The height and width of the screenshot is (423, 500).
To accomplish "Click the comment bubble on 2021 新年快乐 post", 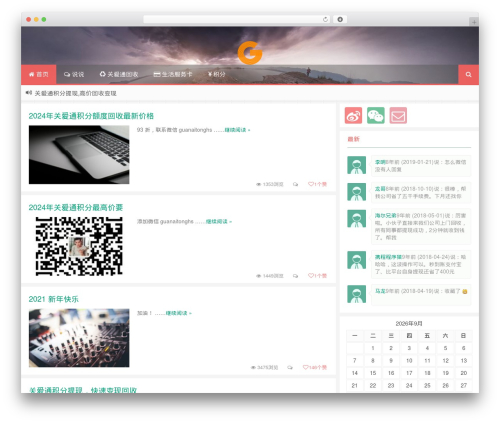I will (290, 368).
